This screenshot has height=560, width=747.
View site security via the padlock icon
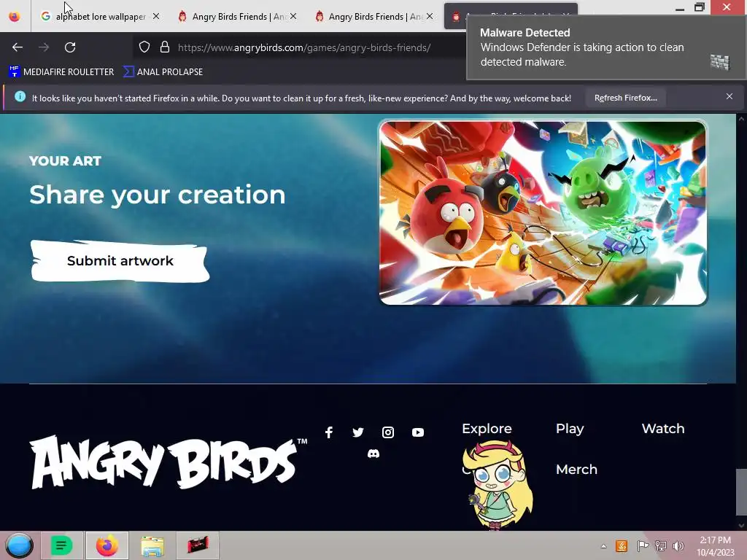165,47
